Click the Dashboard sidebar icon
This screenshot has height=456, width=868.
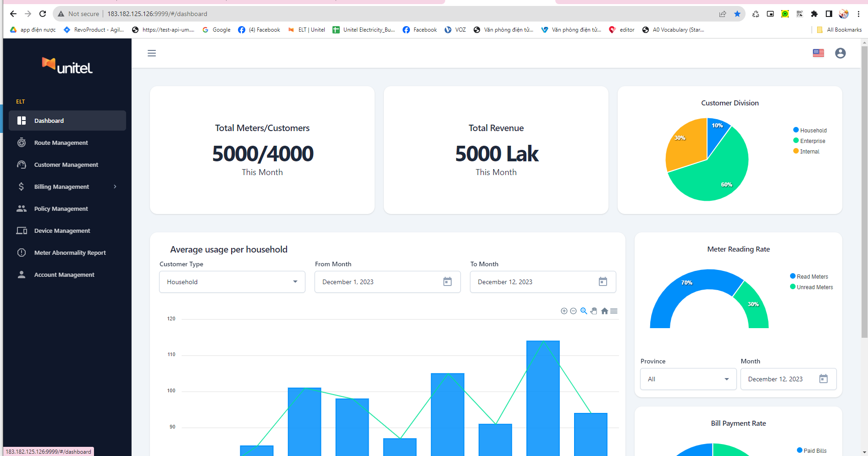coord(22,121)
